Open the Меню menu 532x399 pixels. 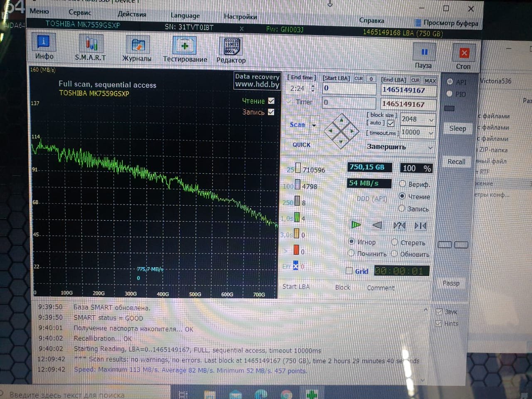point(39,11)
